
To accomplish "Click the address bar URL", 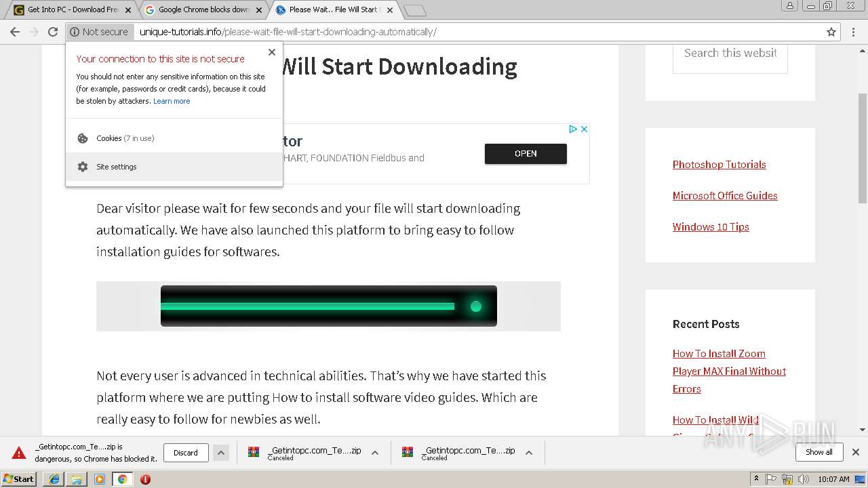I will point(288,32).
